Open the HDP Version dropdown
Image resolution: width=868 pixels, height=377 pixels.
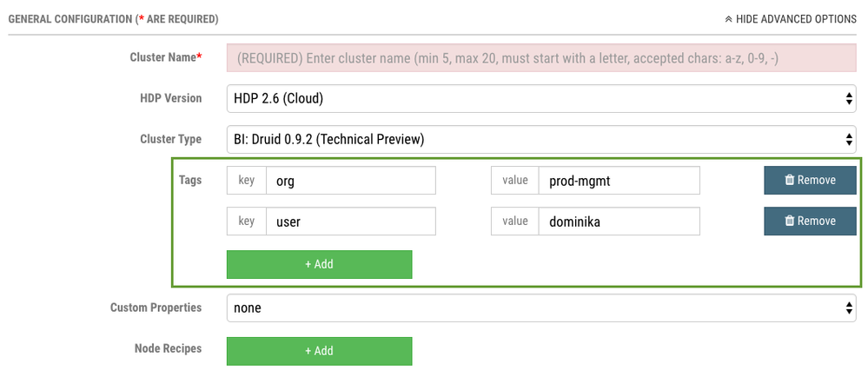(x=540, y=99)
